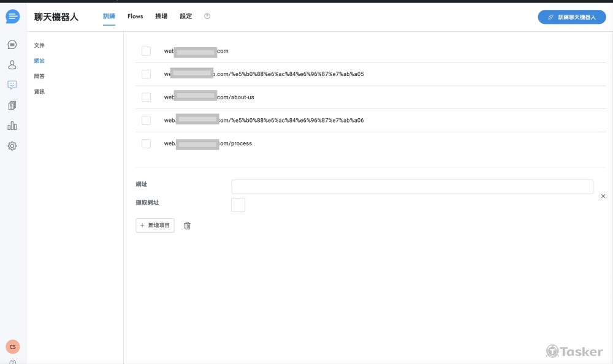The width and height of the screenshot is (613, 364).
Task: Open the 文件 section in side menu
Action: 39,45
